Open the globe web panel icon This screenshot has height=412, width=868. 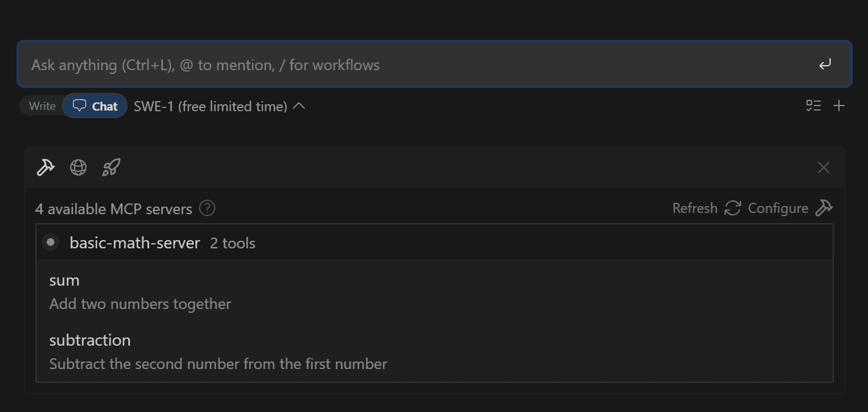(x=78, y=167)
